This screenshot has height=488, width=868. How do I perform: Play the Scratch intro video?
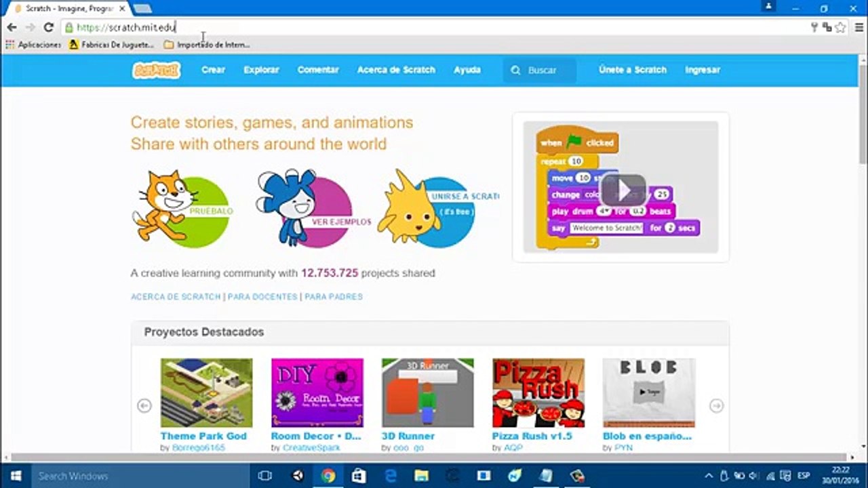pyautogui.click(x=623, y=190)
